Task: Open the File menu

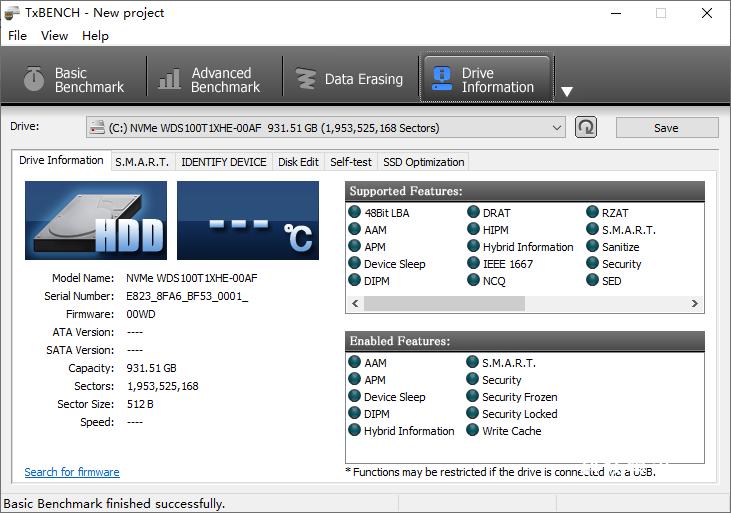Action: tap(17, 35)
